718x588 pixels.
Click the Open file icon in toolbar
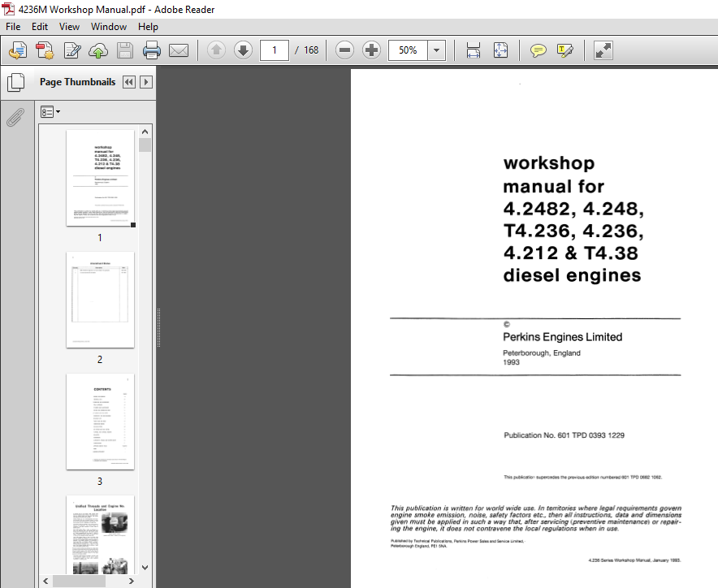[18, 50]
